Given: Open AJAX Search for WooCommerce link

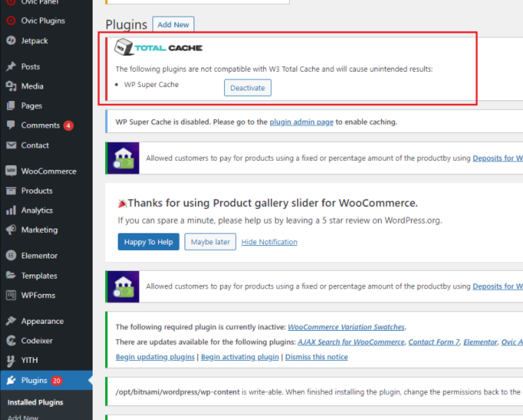Looking at the screenshot, I should 351,342.
